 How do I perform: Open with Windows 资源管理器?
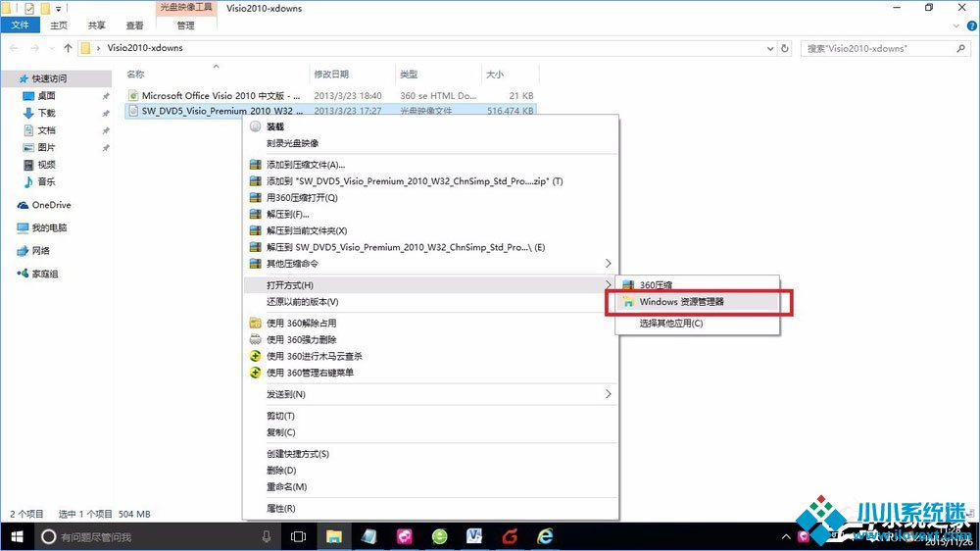point(698,301)
